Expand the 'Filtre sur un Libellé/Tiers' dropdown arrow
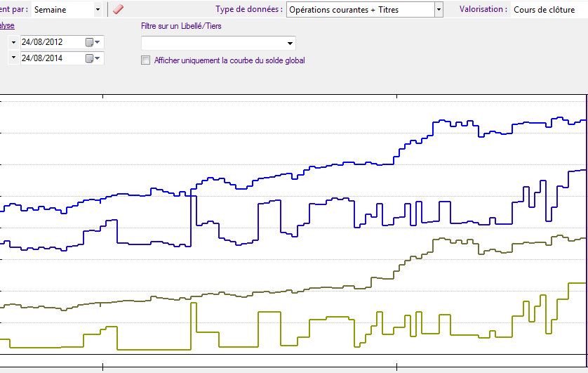The height and width of the screenshot is (373, 588). click(x=290, y=44)
